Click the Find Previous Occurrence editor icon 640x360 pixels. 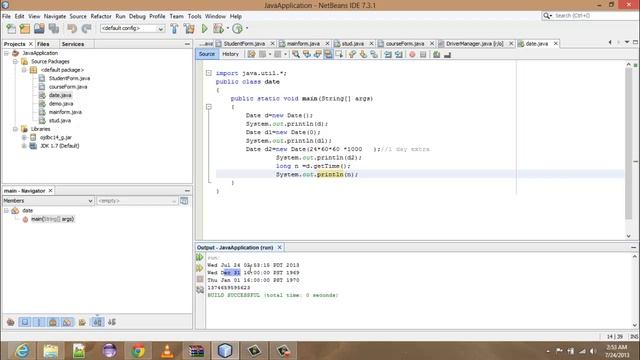point(307,54)
